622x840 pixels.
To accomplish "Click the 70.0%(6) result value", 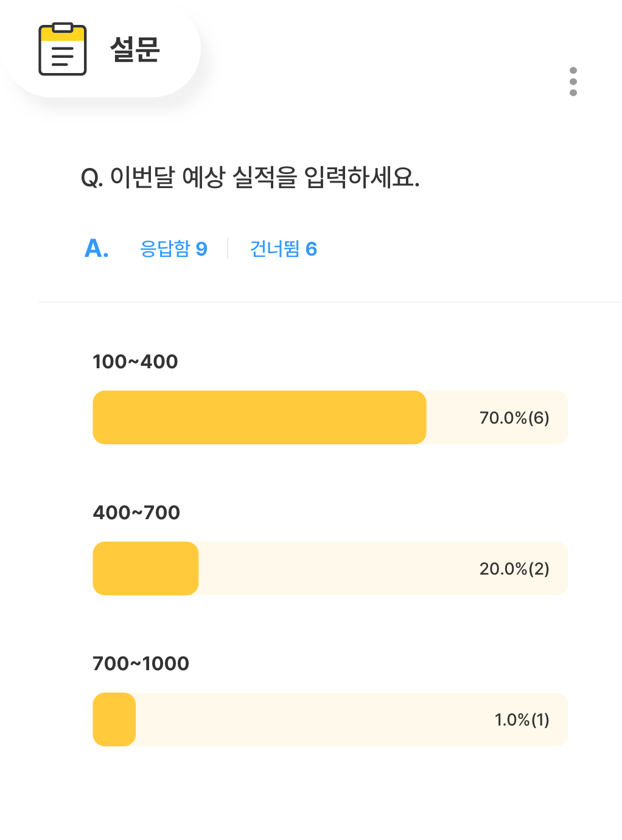I will 514,418.
